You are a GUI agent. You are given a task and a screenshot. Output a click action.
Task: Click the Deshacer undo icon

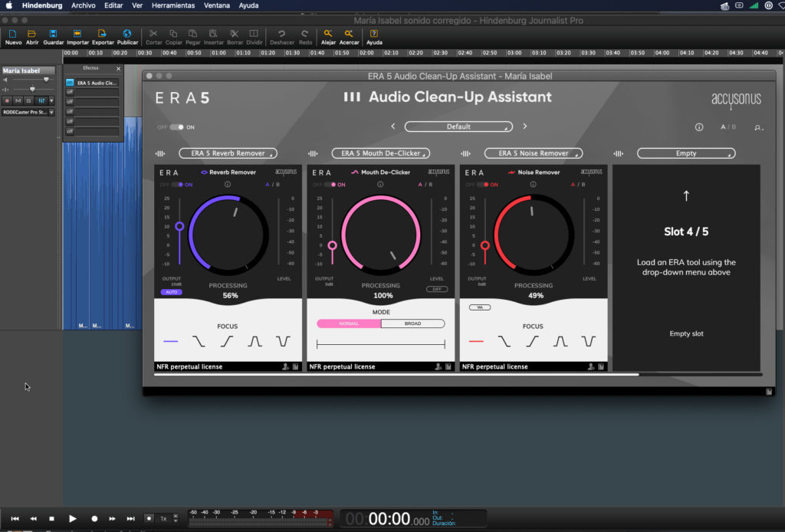(x=282, y=34)
